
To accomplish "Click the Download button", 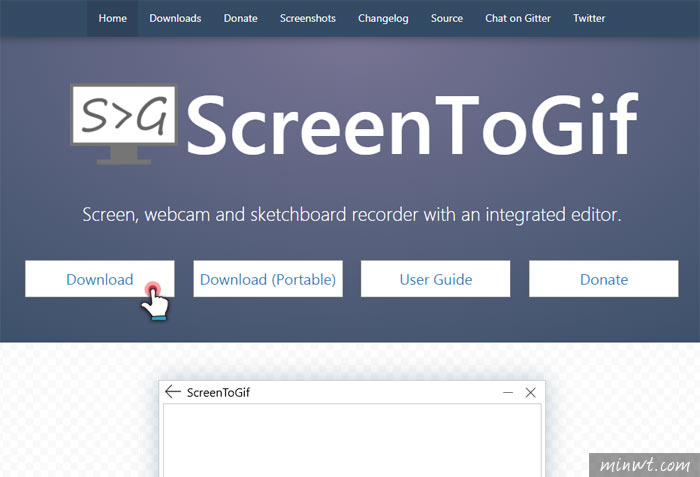I will pyautogui.click(x=100, y=279).
